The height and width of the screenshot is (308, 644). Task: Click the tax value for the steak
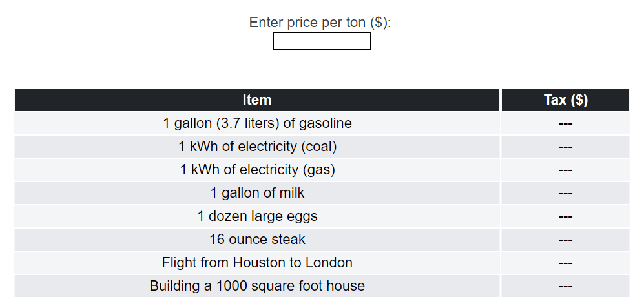[565, 240]
